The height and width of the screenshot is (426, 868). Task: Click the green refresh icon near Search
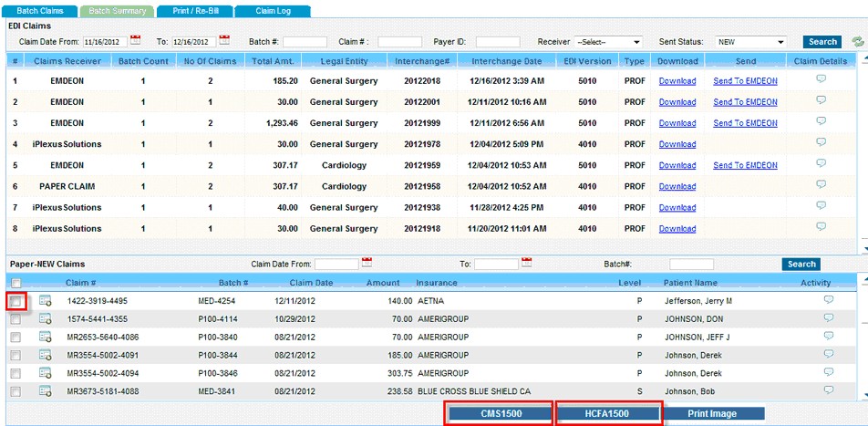856,42
